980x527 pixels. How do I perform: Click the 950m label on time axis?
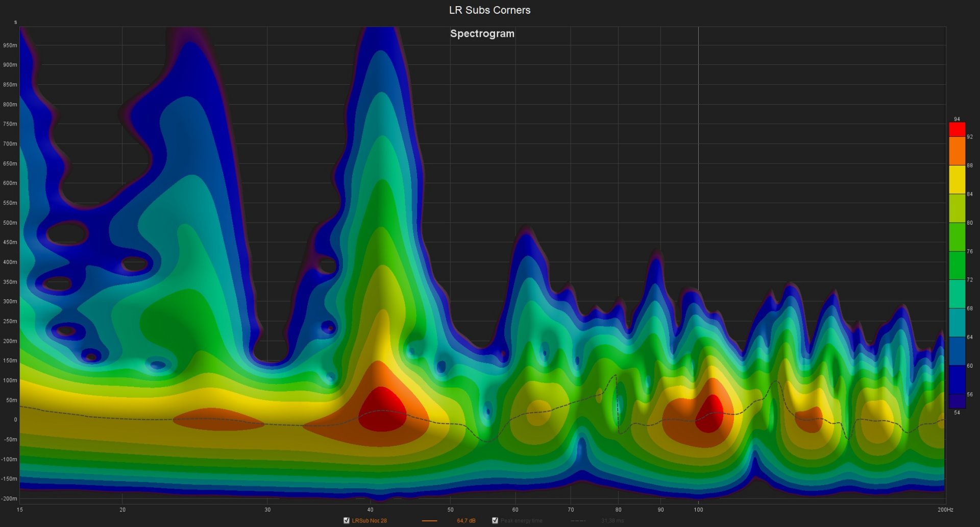(10, 45)
